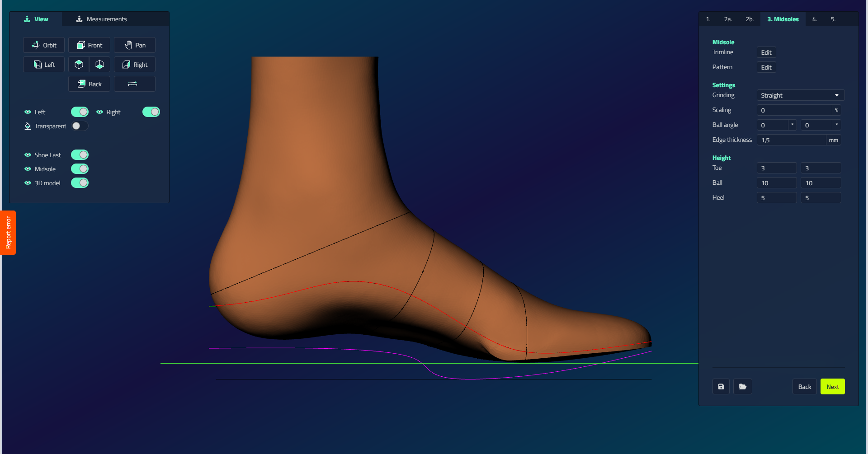Click the Back navigation button
Viewport: 868px width, 454px height.
805,387
